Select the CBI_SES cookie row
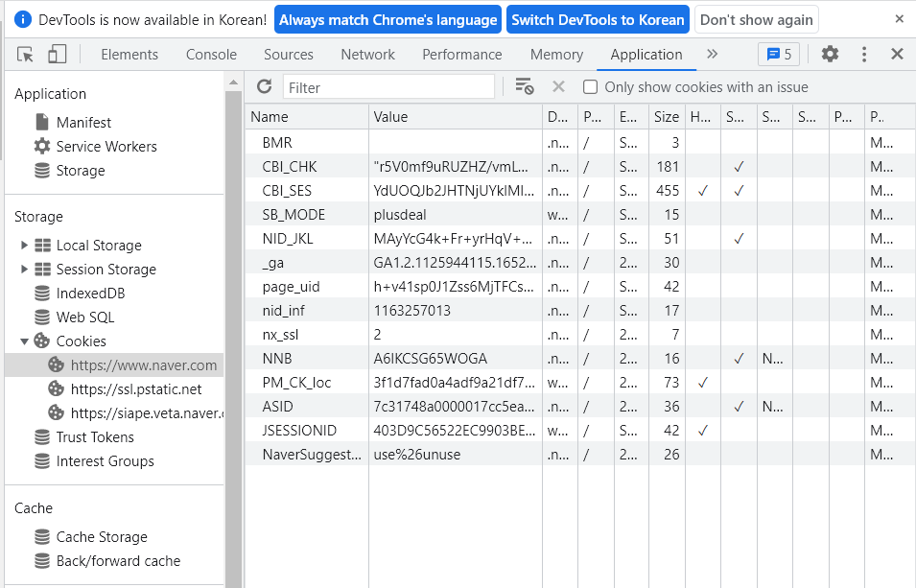The image size is (916, 588). coord(579,190)
